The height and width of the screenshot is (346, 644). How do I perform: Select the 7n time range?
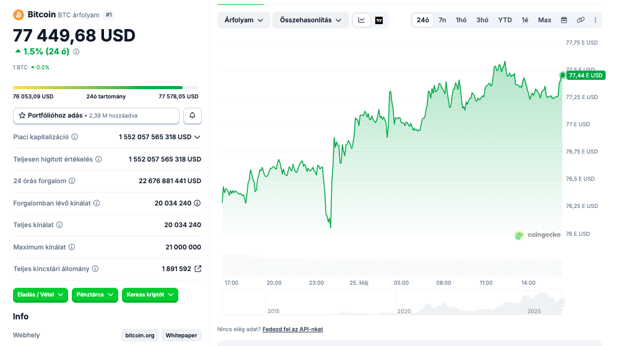pyautogui.click(x=442, y=20)
